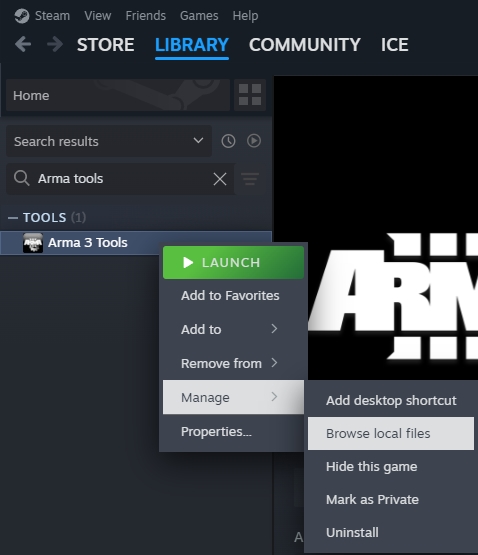Go forward with the right arrow
This screenshot has width=478, height=555.
tap(55, 45)
